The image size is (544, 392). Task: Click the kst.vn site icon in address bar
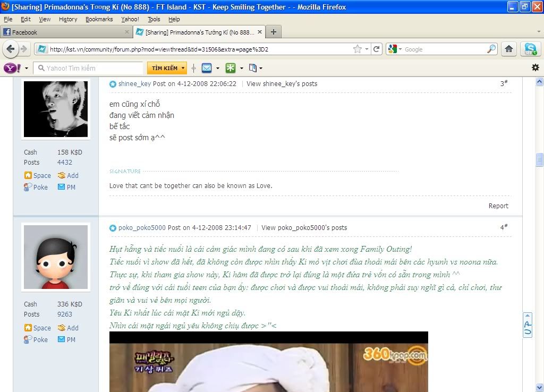(x=41, y=49)
